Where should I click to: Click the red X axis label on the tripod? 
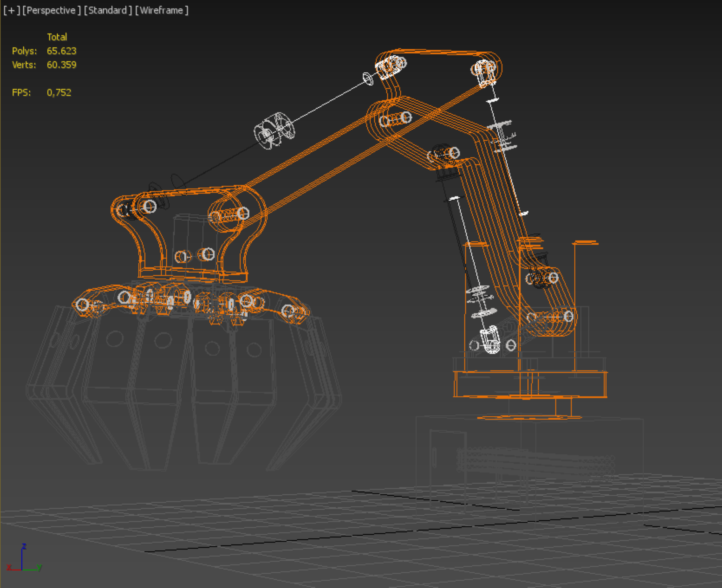coord(9,567)
